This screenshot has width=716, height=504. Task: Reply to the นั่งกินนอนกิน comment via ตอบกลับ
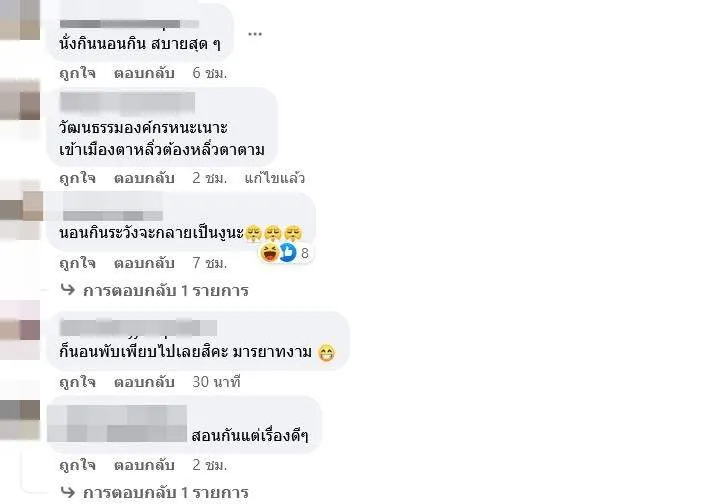point(144,73)
